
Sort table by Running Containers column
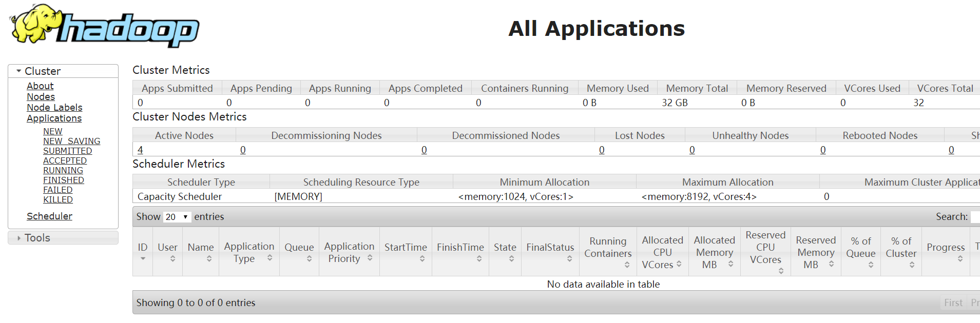(608, 252)
